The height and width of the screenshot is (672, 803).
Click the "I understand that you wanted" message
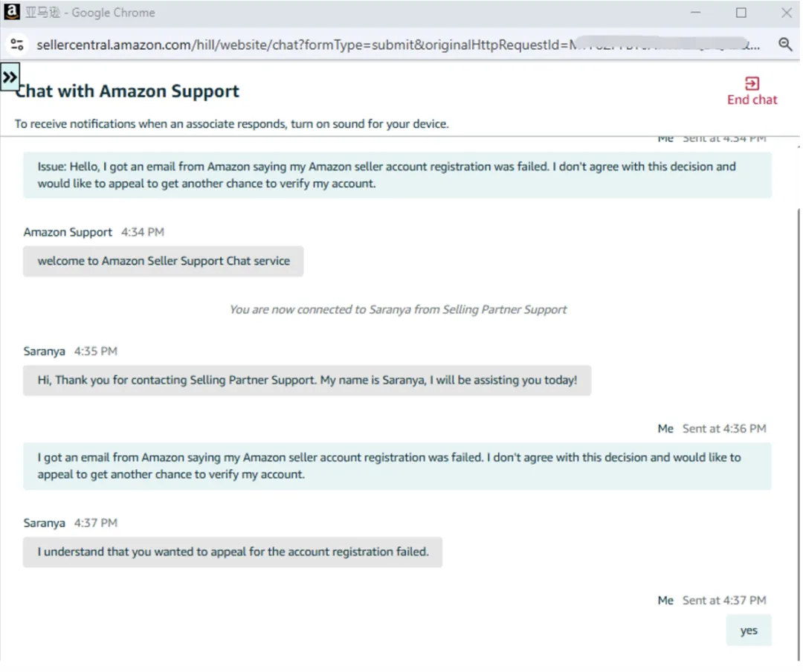click(x=233, y=552)
